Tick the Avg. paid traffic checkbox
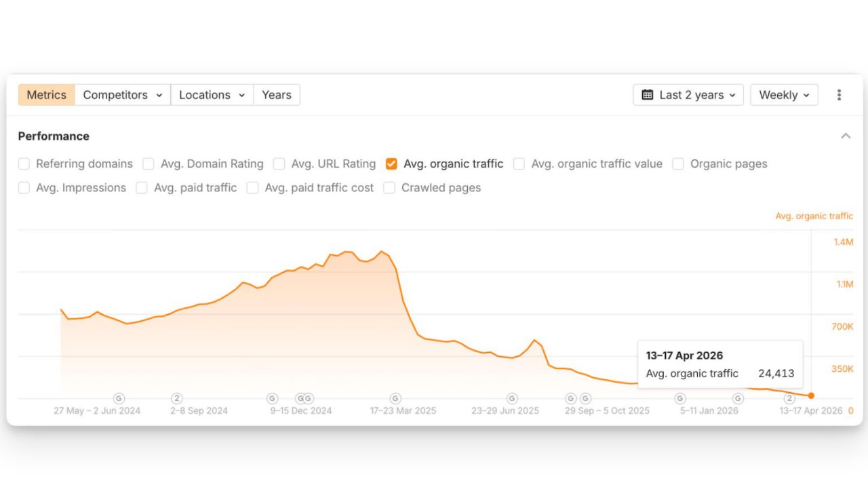 coord(142,188)
